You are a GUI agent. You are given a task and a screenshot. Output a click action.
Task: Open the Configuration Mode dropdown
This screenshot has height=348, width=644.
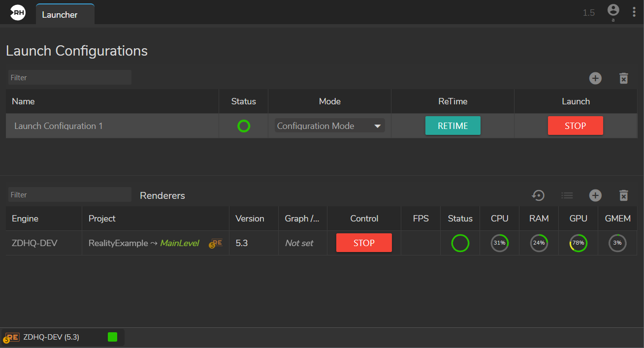point(329,126)
